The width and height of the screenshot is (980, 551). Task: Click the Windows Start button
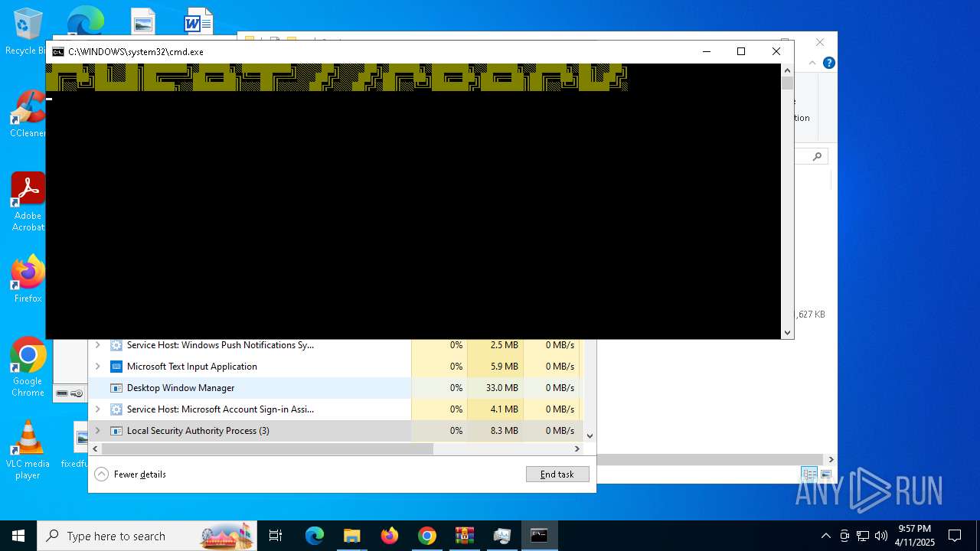click(18, 536)
